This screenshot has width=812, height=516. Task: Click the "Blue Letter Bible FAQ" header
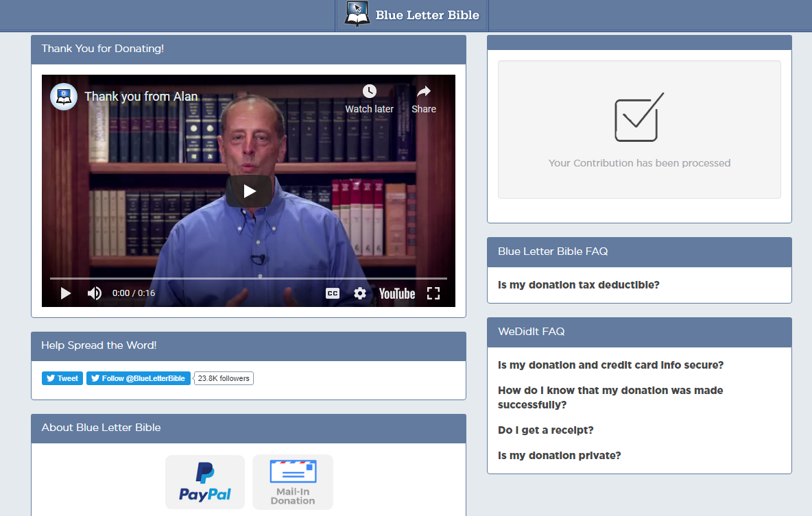pyautogui.click(x=640, y=252)
